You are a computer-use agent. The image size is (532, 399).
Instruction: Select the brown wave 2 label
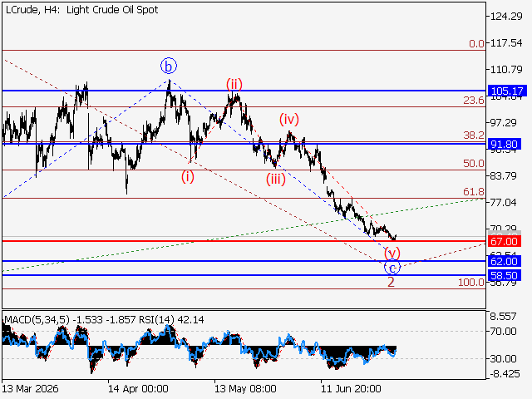click(x=391, y=282)
